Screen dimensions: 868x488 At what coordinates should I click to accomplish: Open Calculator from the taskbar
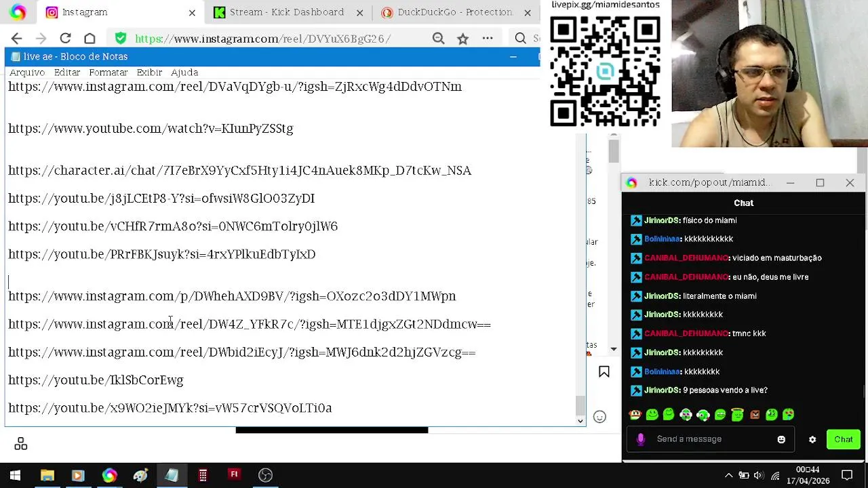(203, 475)
